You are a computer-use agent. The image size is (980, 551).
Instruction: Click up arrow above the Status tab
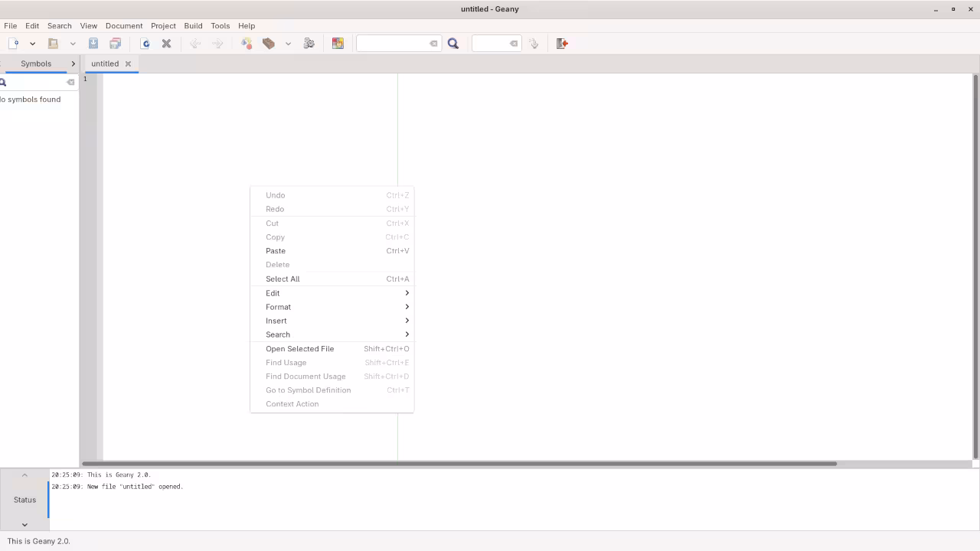click(x=24, y=475)
